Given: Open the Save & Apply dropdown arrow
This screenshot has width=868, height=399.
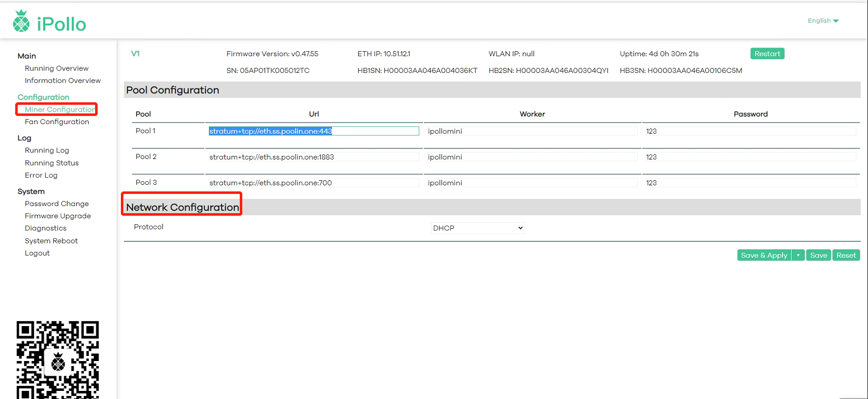Looking at the screenshot, I should click(x=798, y=255).
